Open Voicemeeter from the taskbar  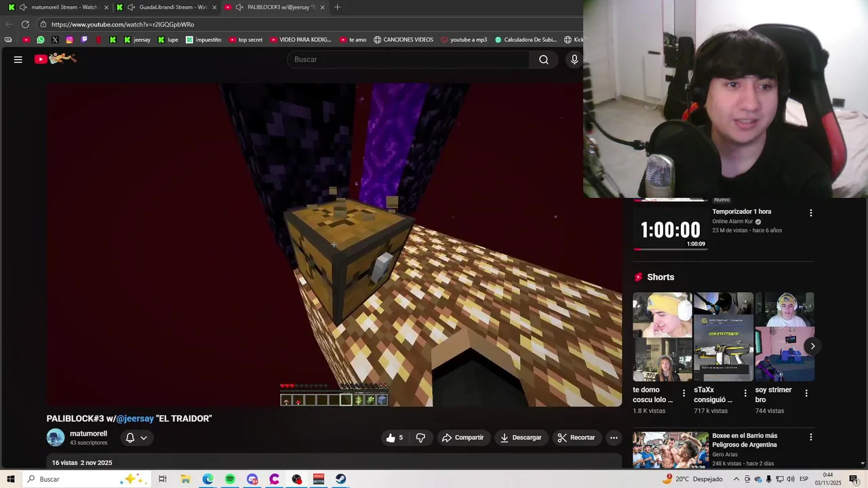coord(319,479)
